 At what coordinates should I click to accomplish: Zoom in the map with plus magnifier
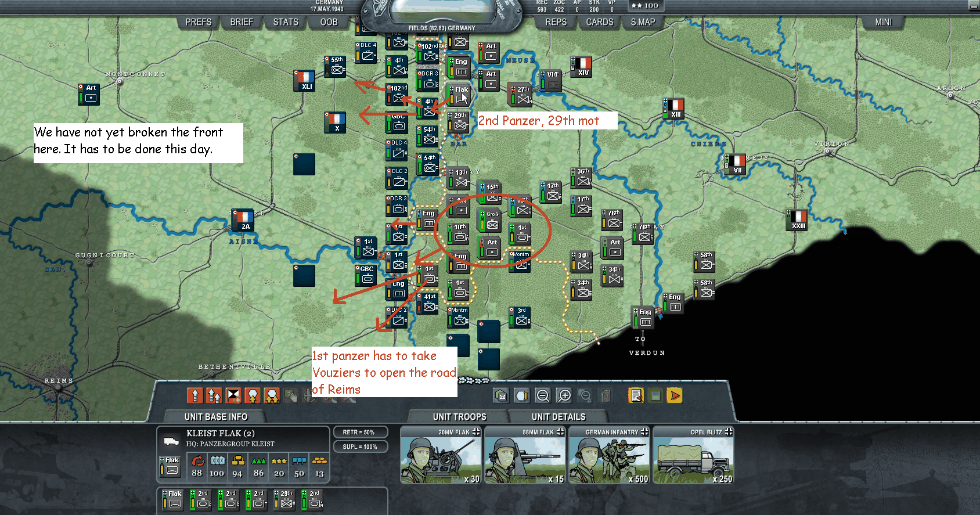pos(564,395)
